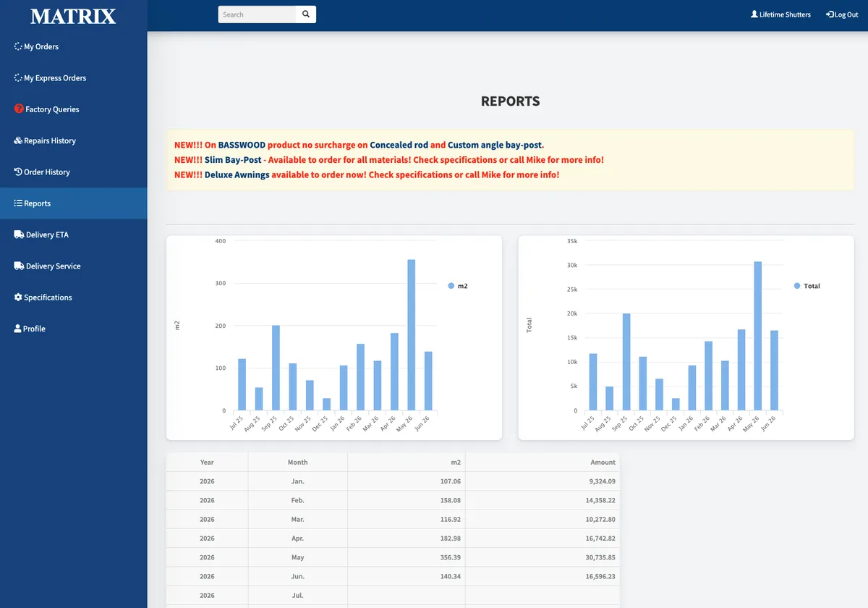This screenshot has width=868, height=608.
Task: Click the Slim Bay-Post announcement text
Action: (233, 160)
